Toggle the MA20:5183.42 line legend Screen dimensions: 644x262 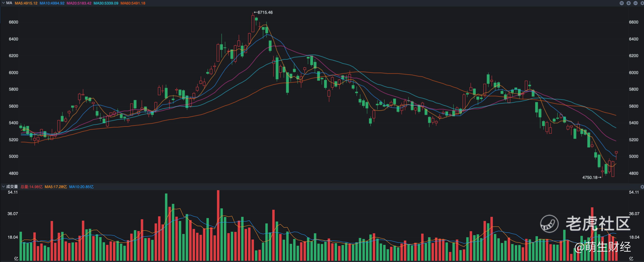coord(79,3)
